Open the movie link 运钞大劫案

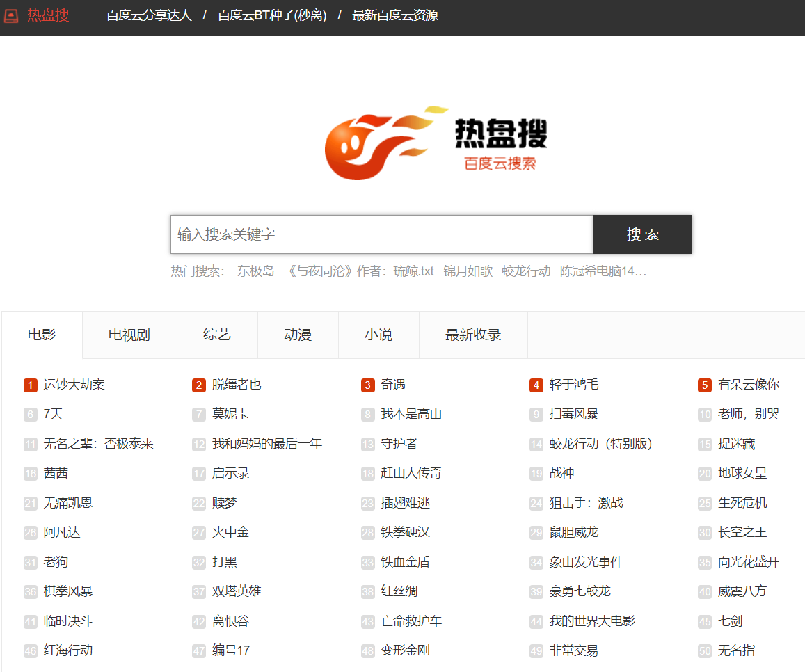coord(74,385)
